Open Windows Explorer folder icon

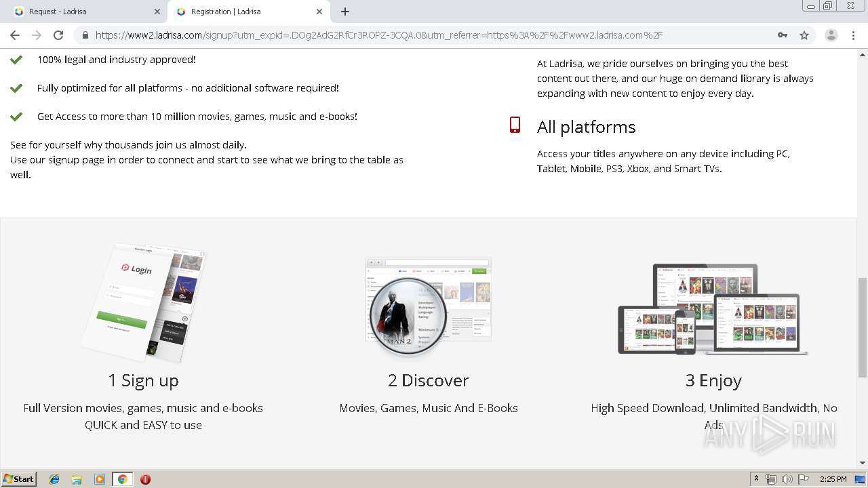click(x=77, y=479)
